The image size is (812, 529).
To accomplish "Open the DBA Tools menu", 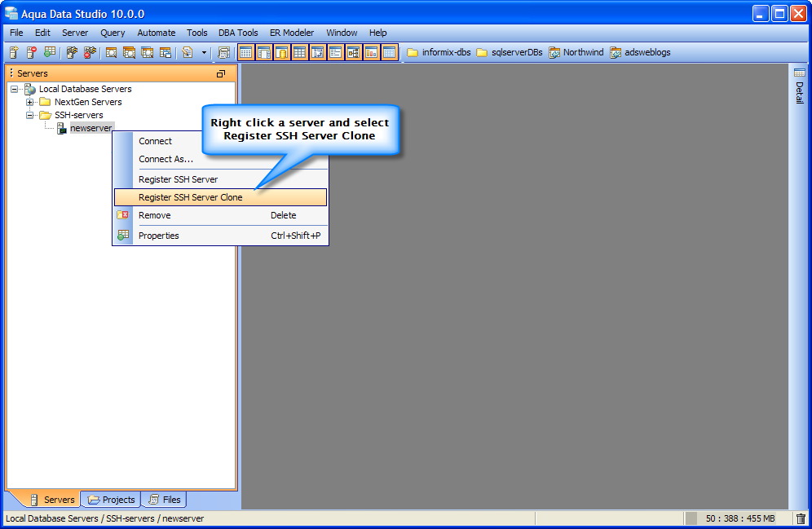I will click(x=238, y=33).
